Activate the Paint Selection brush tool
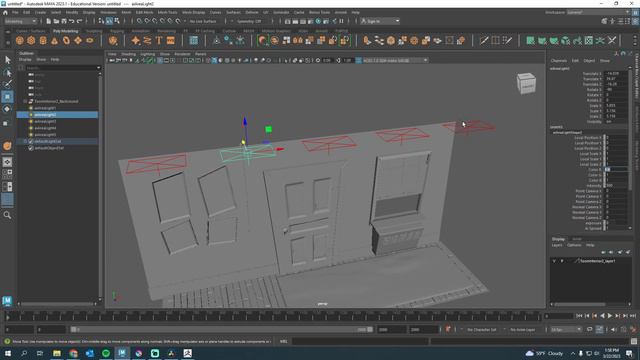Image resolution: width=640 pixels, height=360 pixels. click(7, 84)
